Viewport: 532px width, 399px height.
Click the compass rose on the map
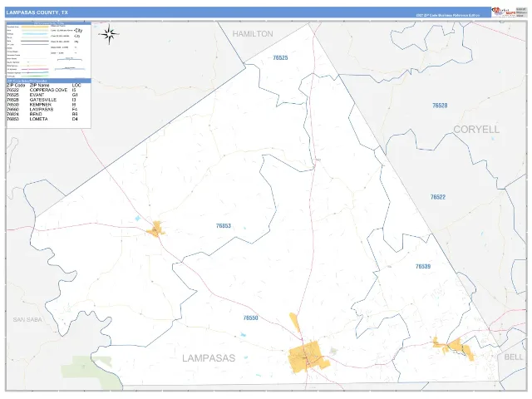coord(109,34)
